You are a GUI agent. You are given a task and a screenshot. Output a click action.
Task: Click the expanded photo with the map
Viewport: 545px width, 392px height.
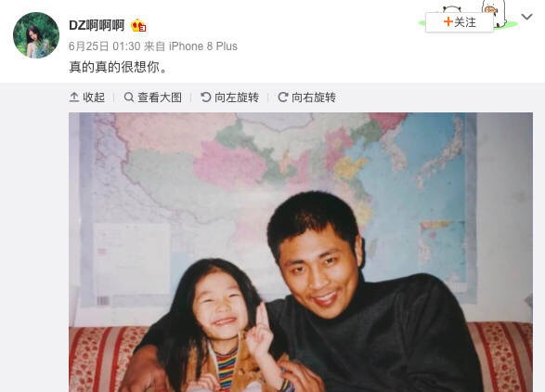pyautogui.click(x=301, y=252)
